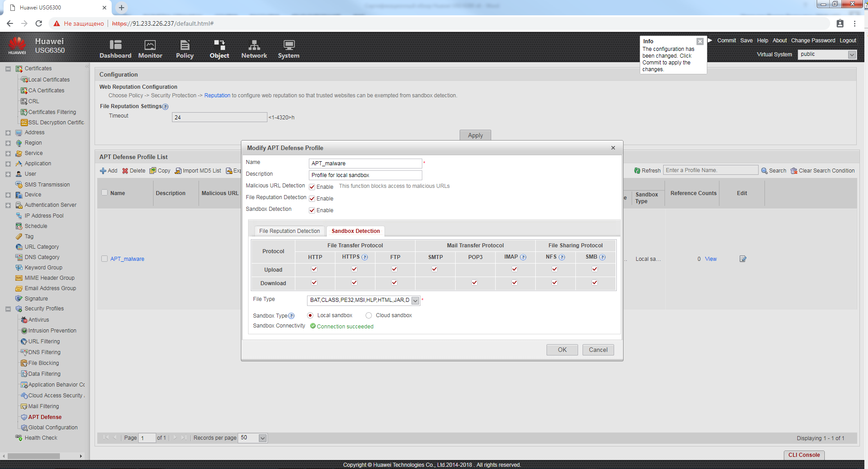Screen dimensions: 868x469
Task: Click the Search magnifier icon
Action: click(x=764, y=171)
